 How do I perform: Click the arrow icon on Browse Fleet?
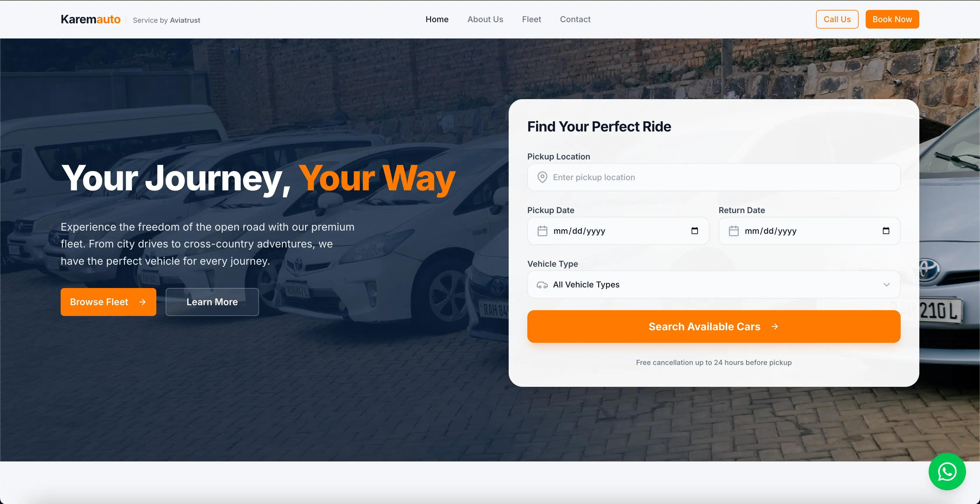(143, 302)
